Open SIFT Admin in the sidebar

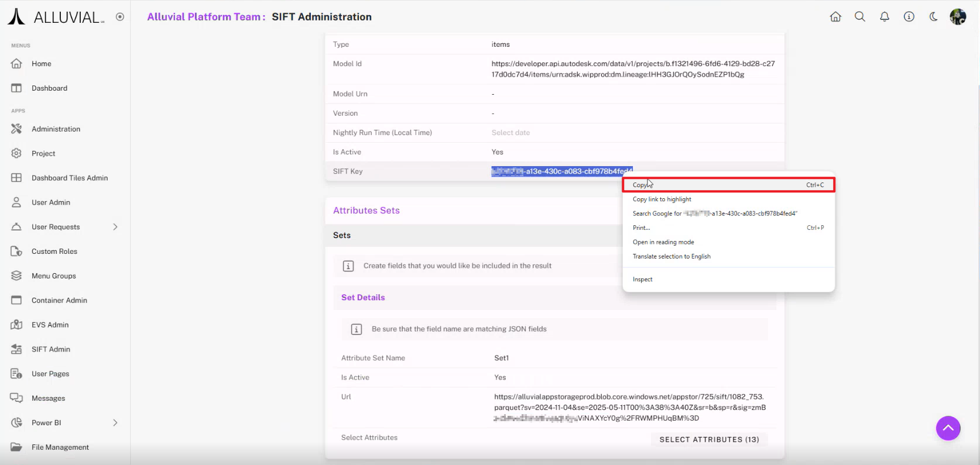51,349
